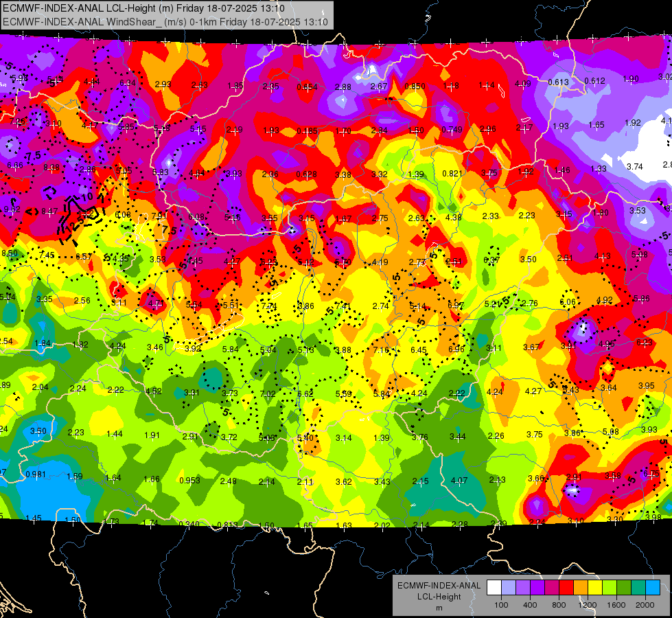Select the sky blue legend swatch
Viewport: 672px width, 618px height.
tap(653, 588)
